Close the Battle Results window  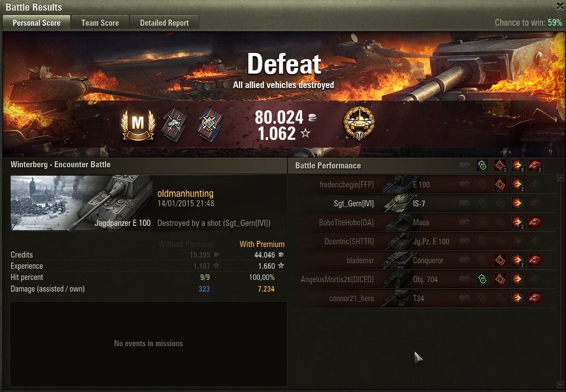560,6
